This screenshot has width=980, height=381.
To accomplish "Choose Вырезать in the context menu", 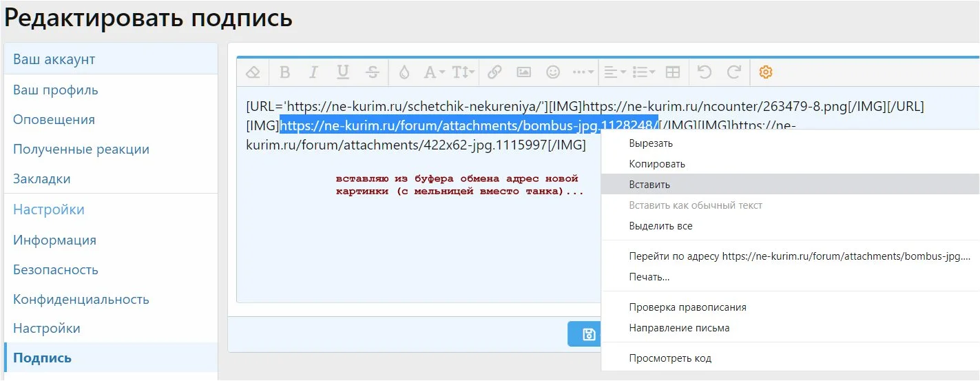I will pos(791,143).
